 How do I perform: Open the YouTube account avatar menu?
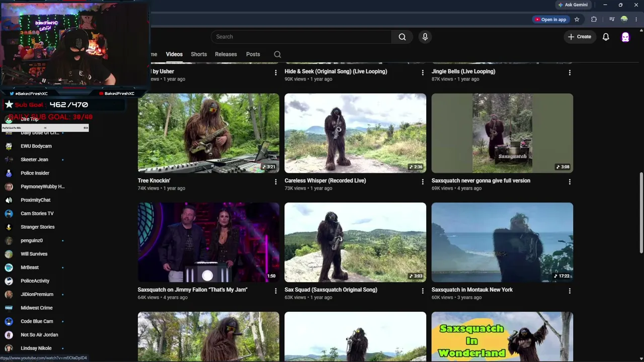(x=625, y=37)
